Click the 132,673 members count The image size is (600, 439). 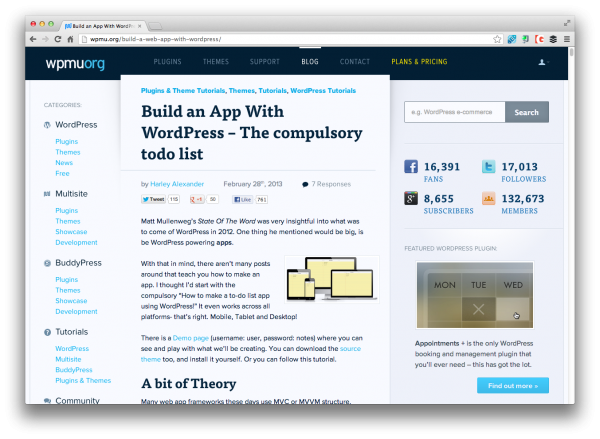pos(523,199)
